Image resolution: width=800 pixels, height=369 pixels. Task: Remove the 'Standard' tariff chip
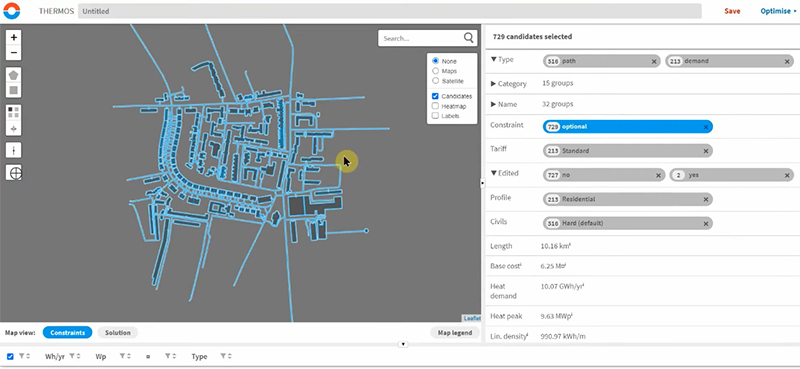pos(706,151)
